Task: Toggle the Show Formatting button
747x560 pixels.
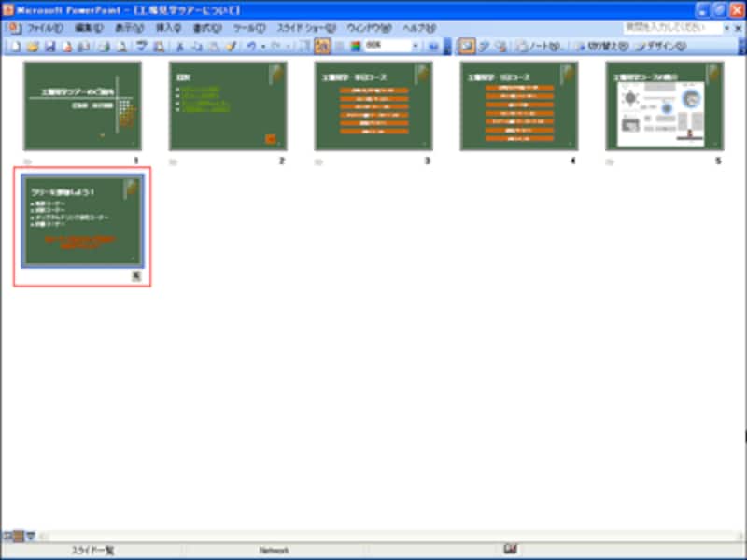Action: (x=322, y=46)
